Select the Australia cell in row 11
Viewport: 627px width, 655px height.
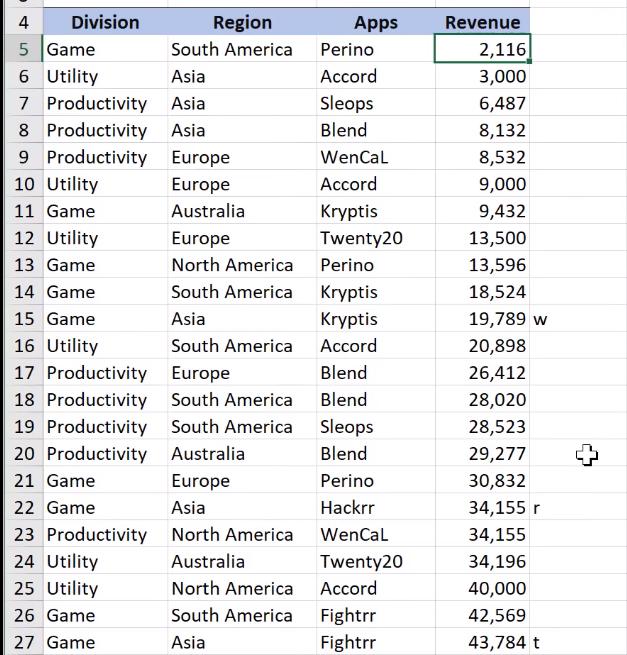tap(242, 211)
